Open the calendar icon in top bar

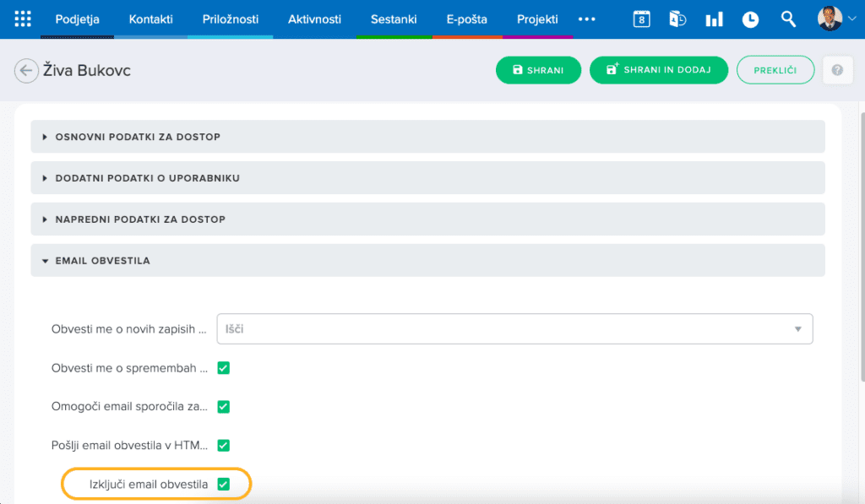[x=641, y=19]
